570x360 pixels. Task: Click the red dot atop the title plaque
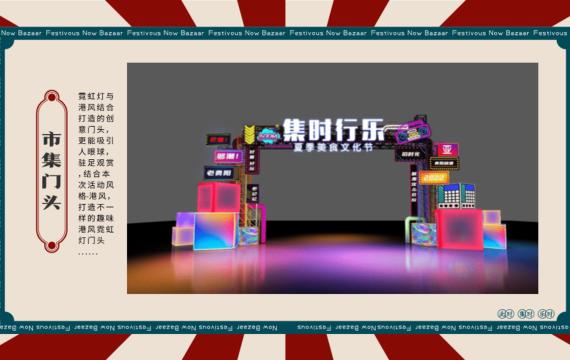point(52,97)
